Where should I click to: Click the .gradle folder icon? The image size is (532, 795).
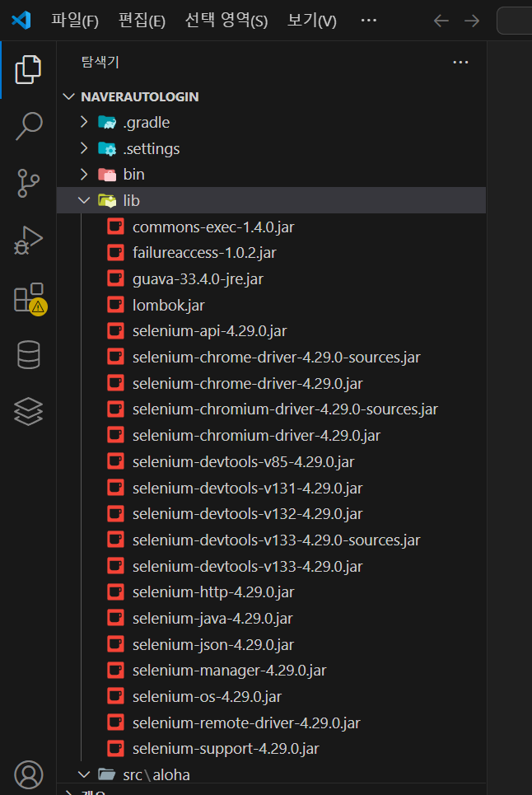(x=107, y=122)
